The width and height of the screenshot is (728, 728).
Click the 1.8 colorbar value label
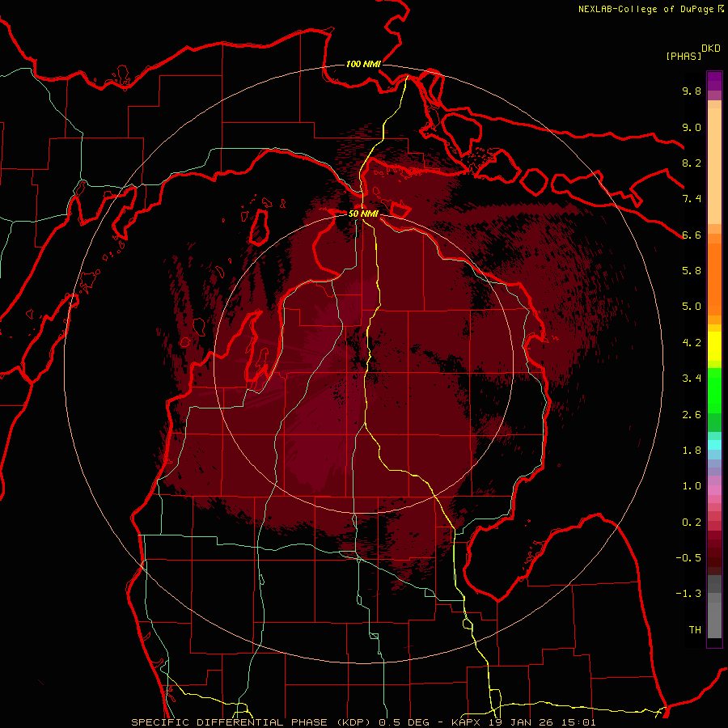click(692, 451)
